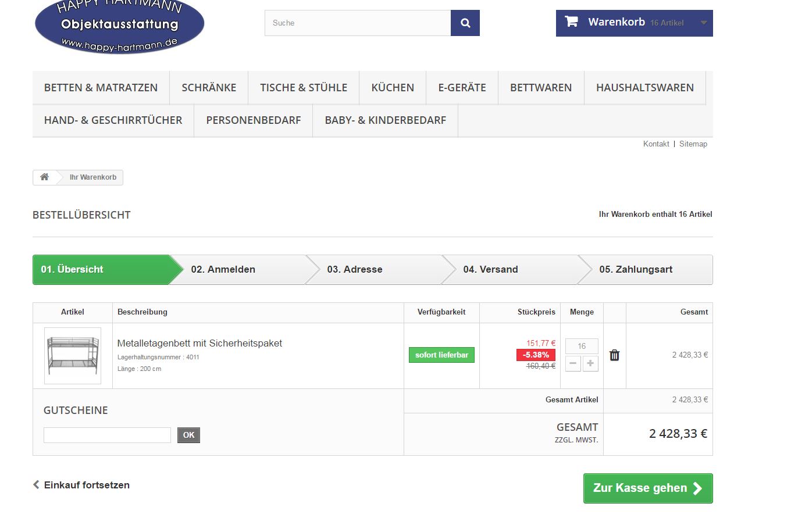Open the Hand- & Geschirrtücher menu

tap(113, 120)
